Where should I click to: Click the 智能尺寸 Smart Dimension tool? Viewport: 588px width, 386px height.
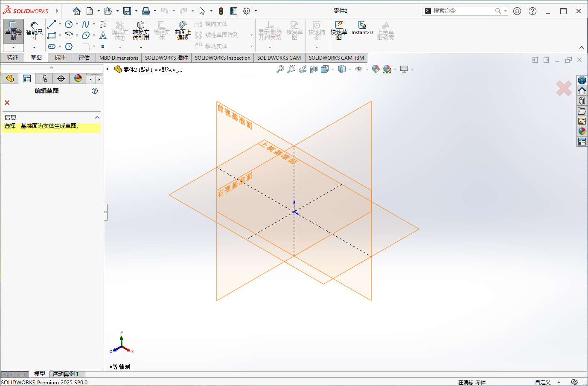pos(34,31)
